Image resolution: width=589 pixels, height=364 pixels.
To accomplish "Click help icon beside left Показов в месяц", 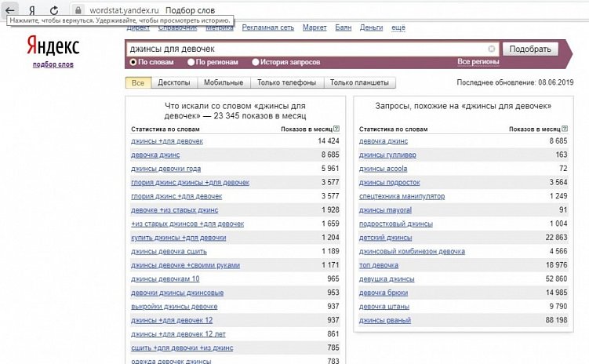I will (x=336, y=129).
